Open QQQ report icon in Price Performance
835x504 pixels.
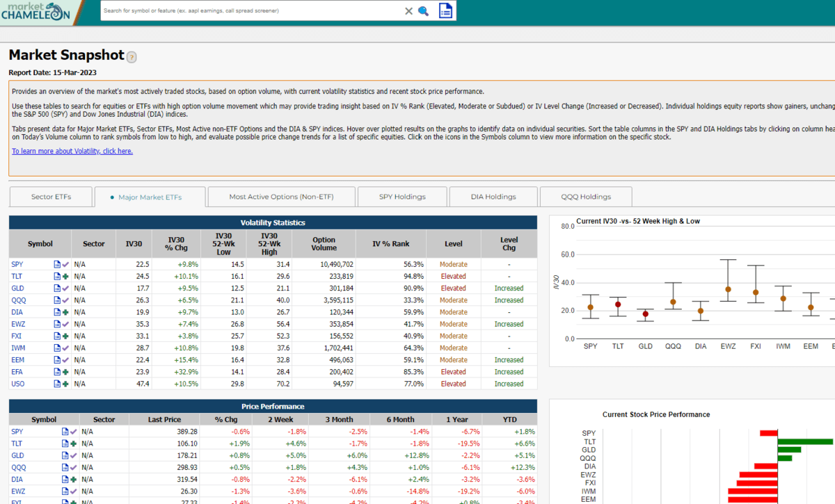[65, 467]
